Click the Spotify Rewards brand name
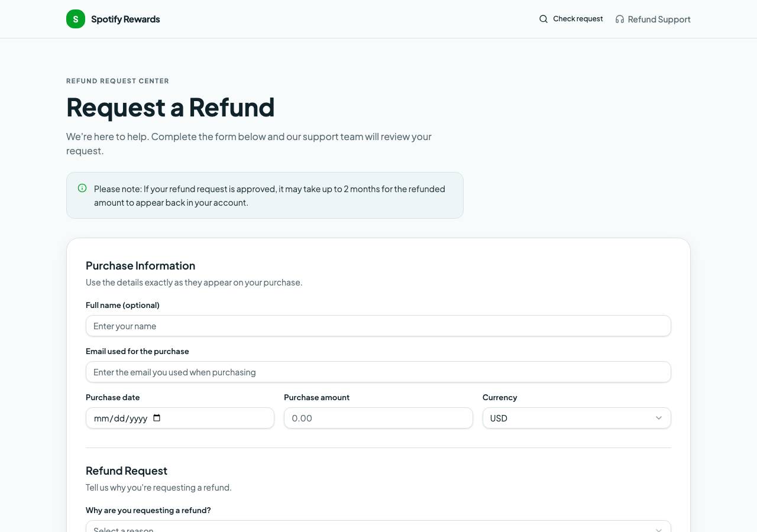The width and height of the screenshot is (757, 532). (x=125, y=19)
